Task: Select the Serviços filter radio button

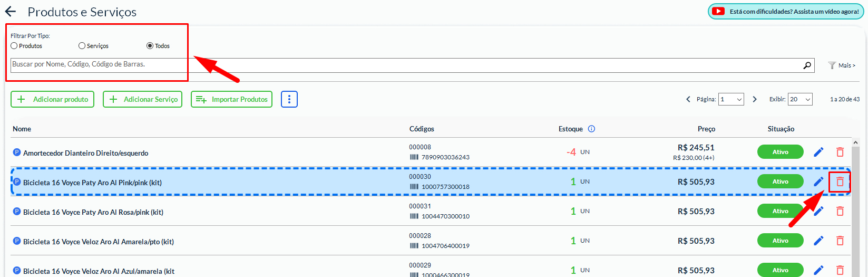Action: pos(82,46)
